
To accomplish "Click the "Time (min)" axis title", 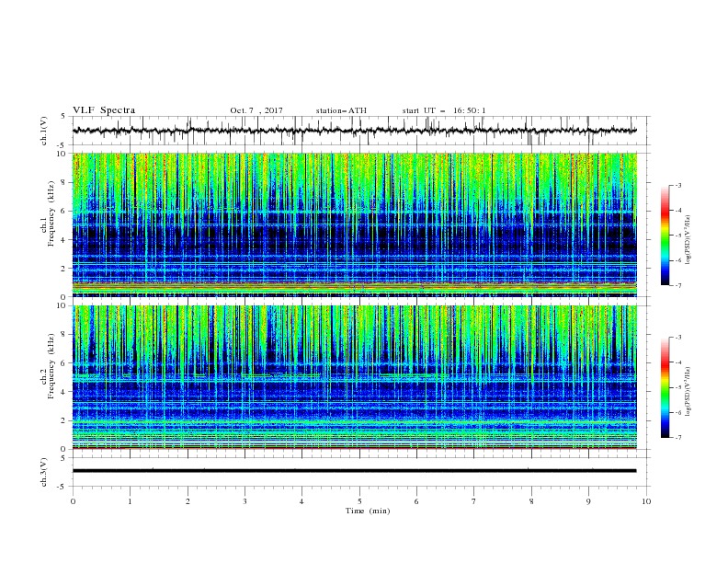I will point(368,511).
